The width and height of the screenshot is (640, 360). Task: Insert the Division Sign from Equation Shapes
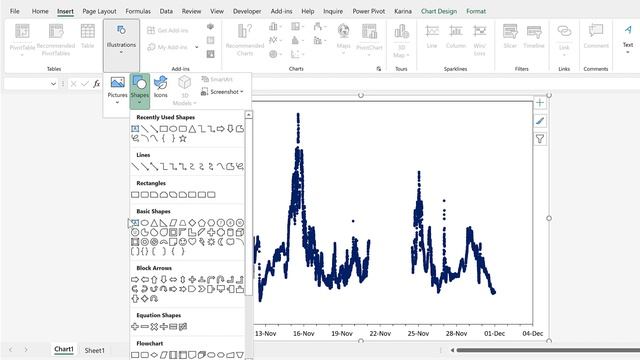tap(164, 327)
